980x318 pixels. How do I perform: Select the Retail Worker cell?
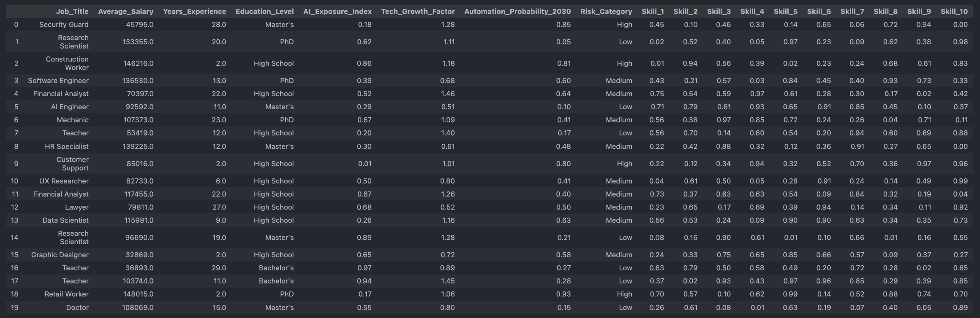click(66, 294)
